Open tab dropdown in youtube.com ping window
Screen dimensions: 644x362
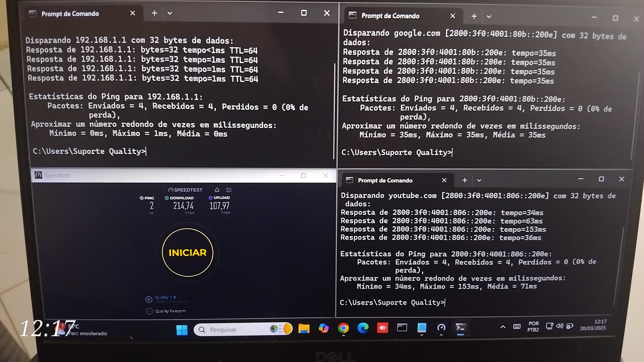(x=479, y=180)
